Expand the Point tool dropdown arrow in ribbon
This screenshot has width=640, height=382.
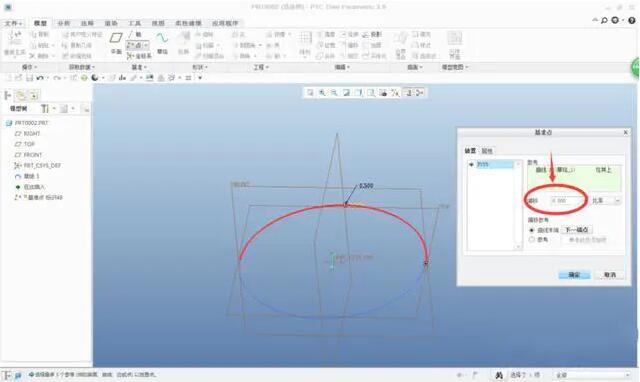coord(146,45)
